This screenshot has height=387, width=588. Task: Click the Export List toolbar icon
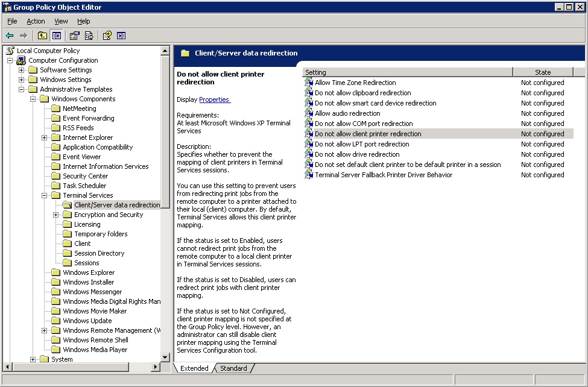click(x=89, y=36)
